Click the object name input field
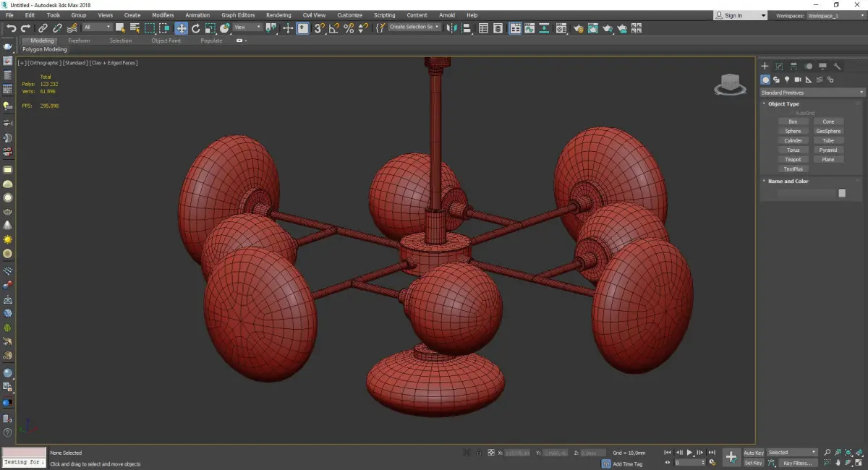 (807, 193)
